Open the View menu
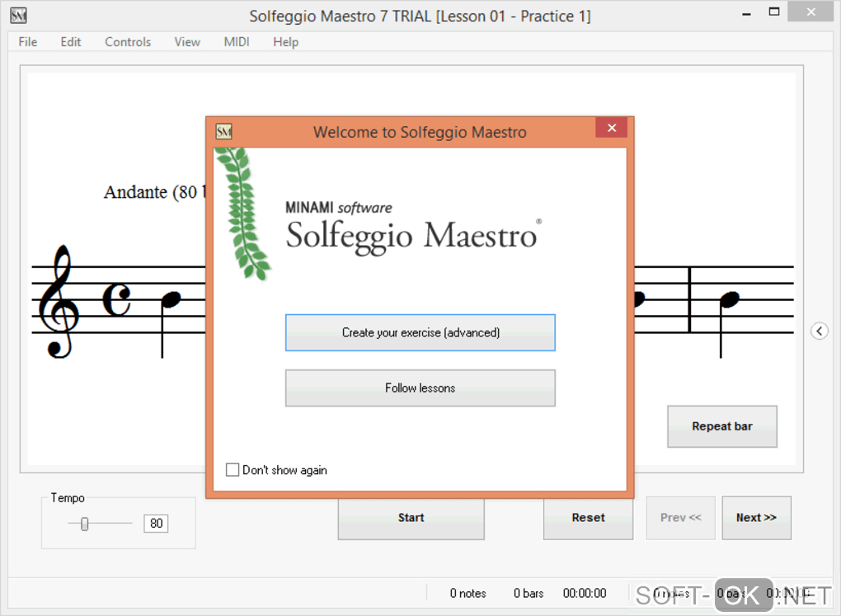 tap(187, 42)
